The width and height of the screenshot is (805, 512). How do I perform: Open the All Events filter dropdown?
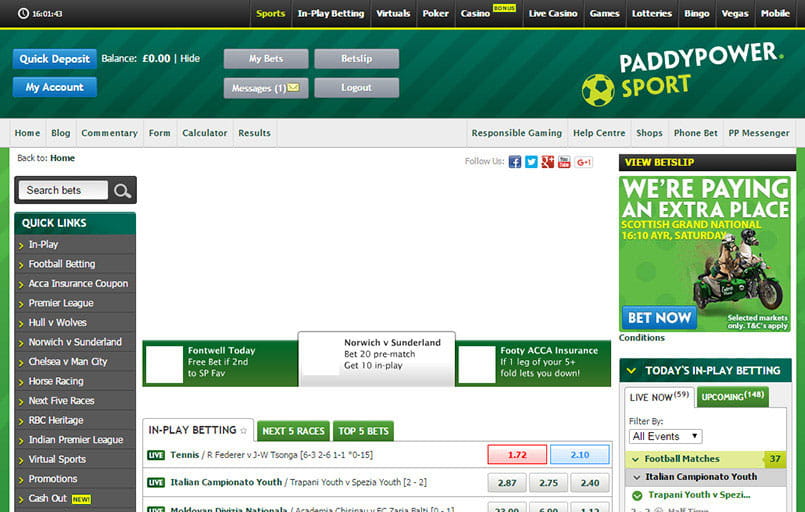[x=665, y=436]
